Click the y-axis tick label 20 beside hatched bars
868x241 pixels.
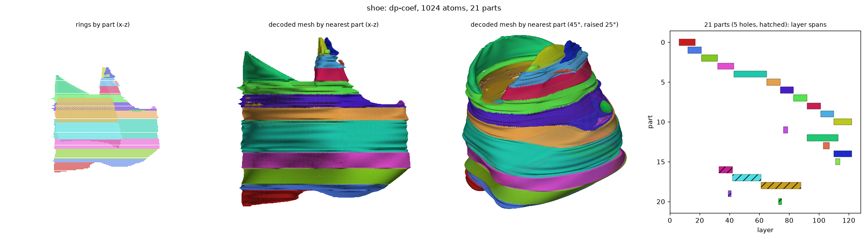tap(661, 202)
